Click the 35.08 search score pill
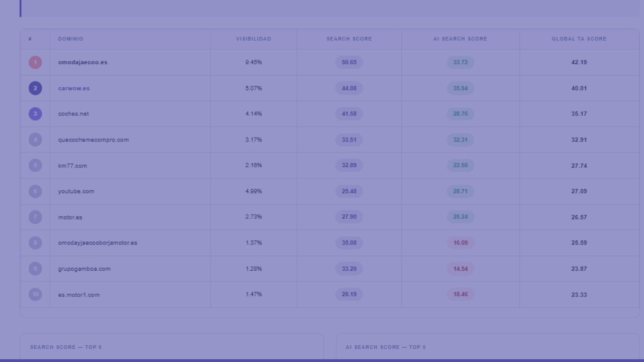 (x=349, y=243)
